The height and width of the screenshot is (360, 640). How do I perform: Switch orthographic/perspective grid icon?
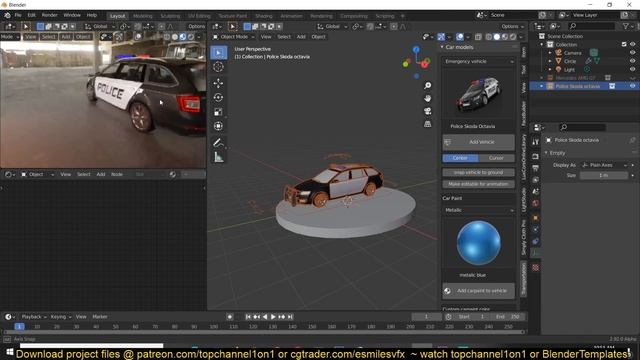coord(427,124)
